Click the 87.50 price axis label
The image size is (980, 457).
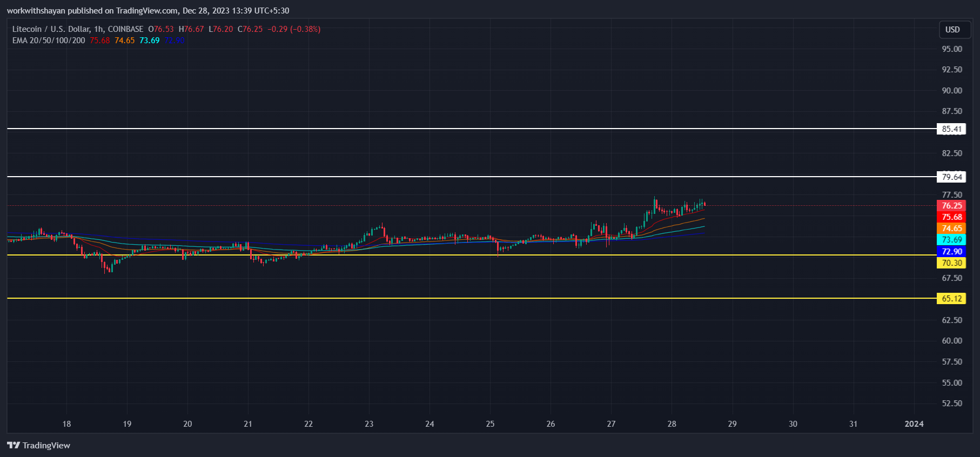coord(952,111)
